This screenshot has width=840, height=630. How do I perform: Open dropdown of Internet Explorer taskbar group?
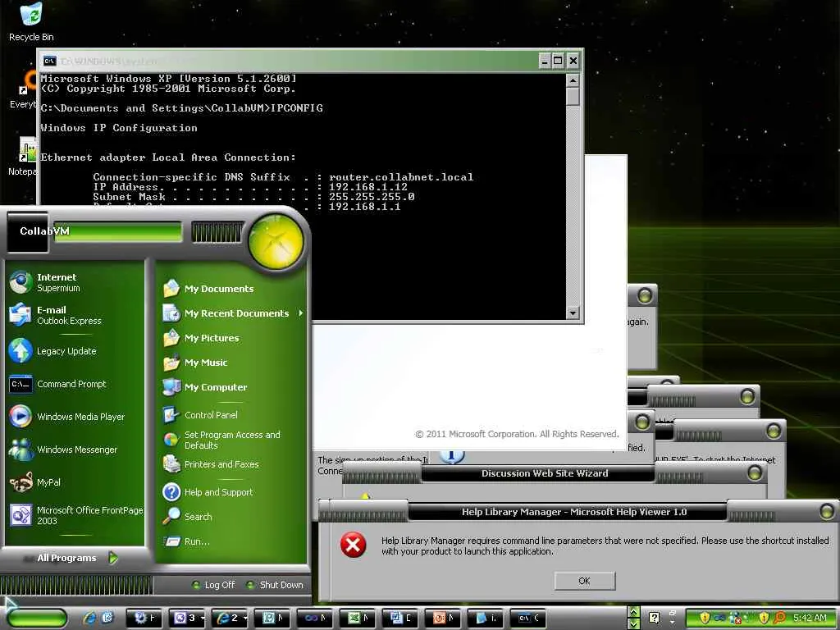pos(245,619)
